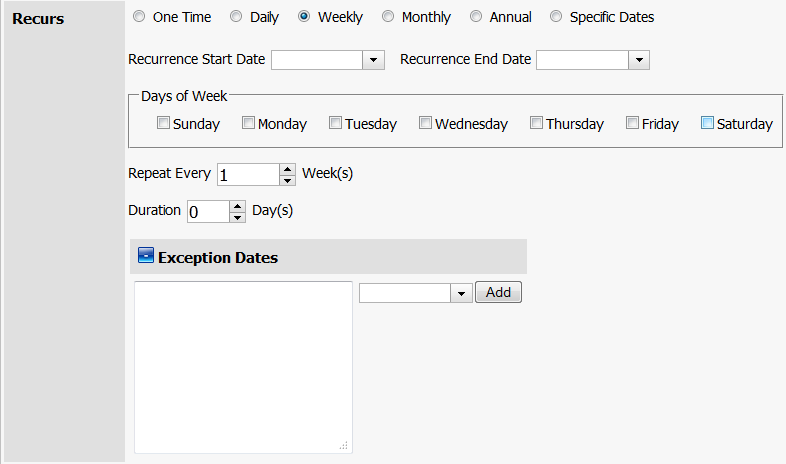Select the Monthly recurrence option

point(388,17)
